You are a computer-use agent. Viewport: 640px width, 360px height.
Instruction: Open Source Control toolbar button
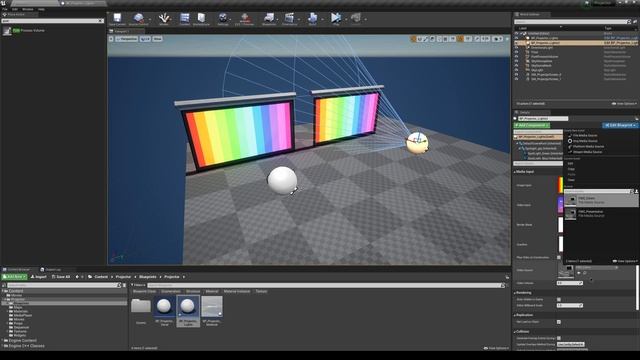click(x=139, y=19)
